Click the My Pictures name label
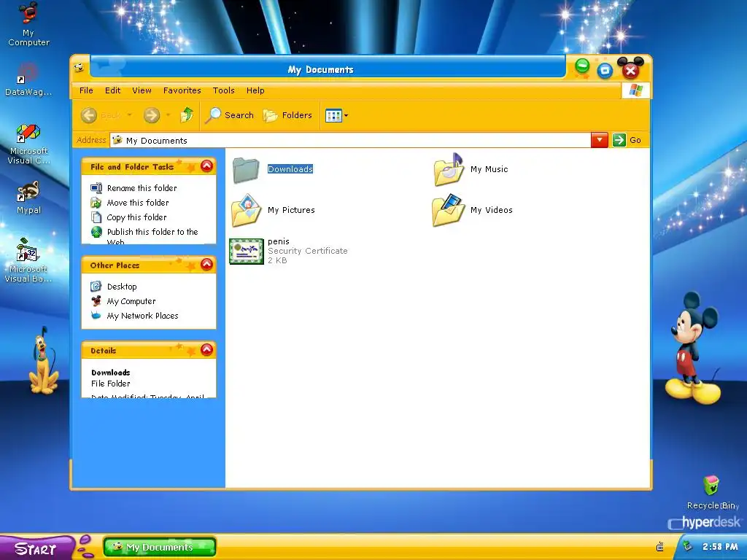The width and height of the screenshot is (747, 560). click(x=291, y=210)
